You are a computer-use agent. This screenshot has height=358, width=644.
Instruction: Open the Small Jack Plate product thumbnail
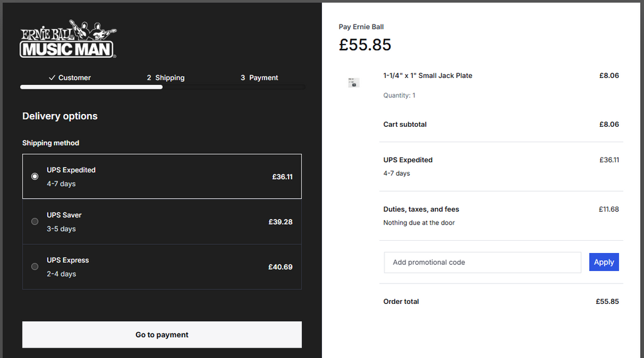pos(354,82)
